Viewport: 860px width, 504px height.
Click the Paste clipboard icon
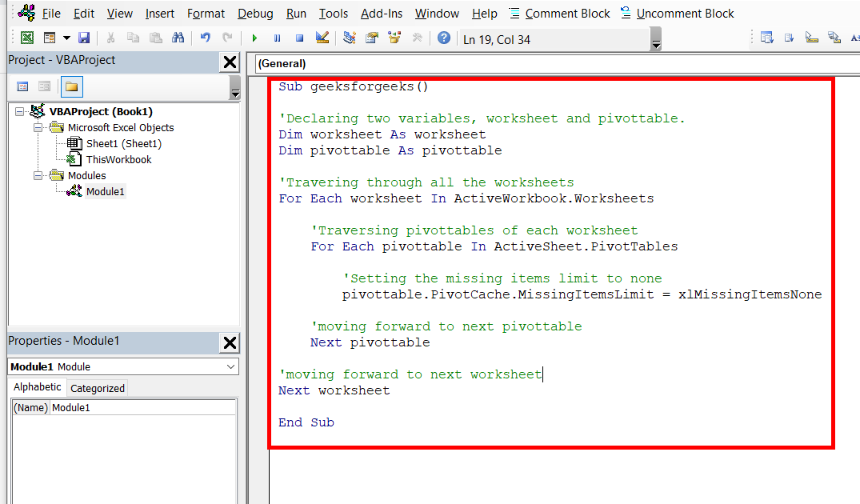pyautogui.click(x=156, y=38)
